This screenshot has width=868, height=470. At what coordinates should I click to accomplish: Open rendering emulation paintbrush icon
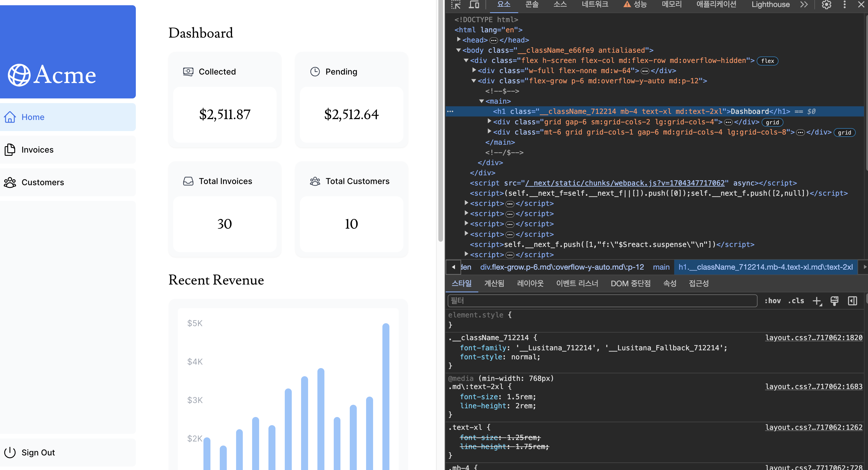pyautogui.click(x=834, y=301)
